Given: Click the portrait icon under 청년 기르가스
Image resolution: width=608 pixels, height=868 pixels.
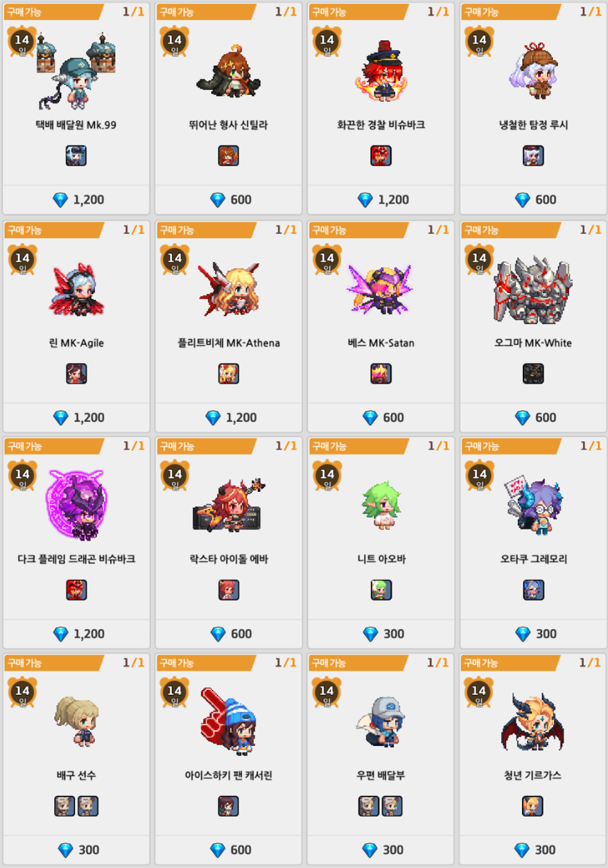Looking at the screenshot, I should coord(533,806).
